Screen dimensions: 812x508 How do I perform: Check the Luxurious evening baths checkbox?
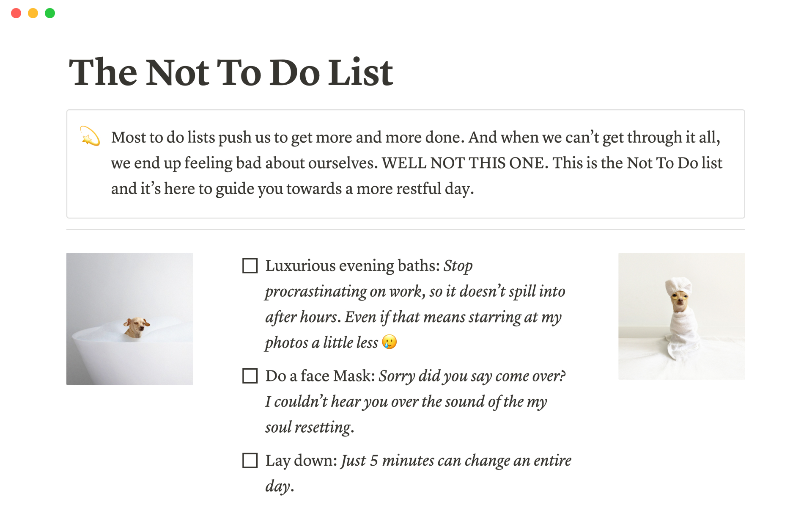[x=250, y=266]
